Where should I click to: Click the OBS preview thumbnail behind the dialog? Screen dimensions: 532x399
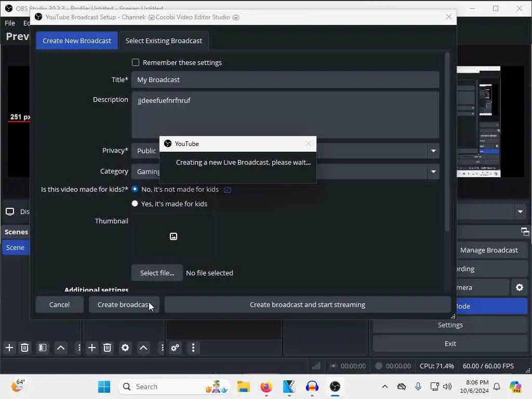click(x=478, y=122)
